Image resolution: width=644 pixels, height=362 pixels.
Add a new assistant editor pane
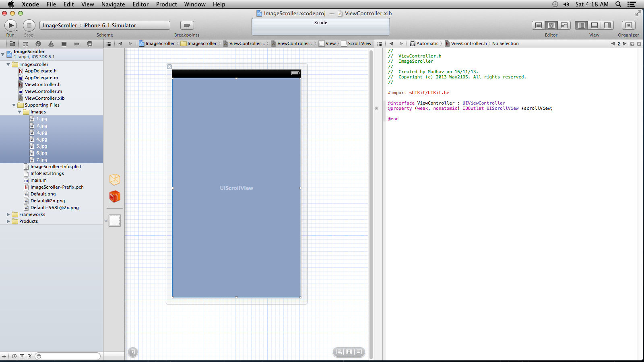pos(632,43)
